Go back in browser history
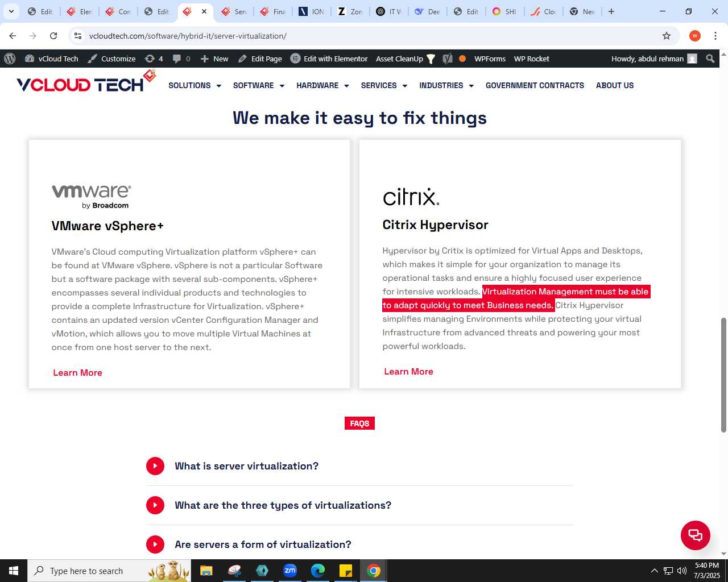The width and height of the screenshot is (728, 582). click(x=13, y=36)
